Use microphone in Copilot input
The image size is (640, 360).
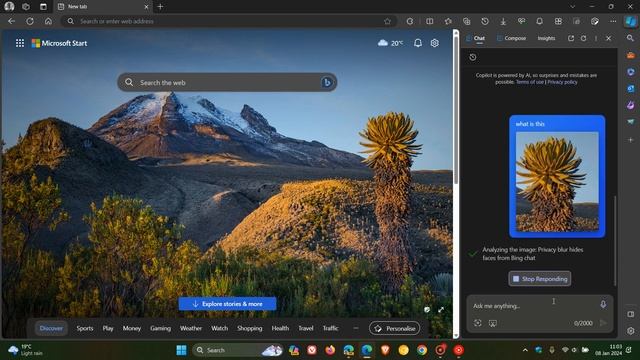[603, 304]
